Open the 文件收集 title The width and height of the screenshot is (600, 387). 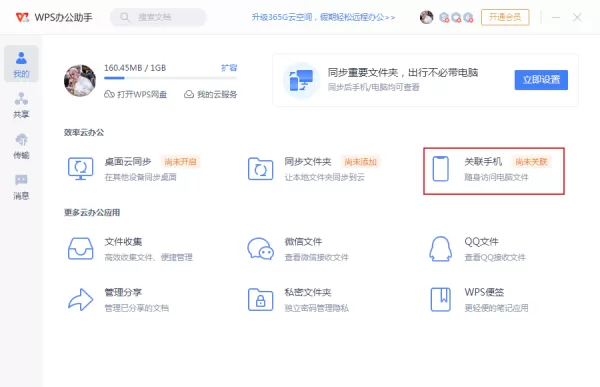(x=123, y=242)
